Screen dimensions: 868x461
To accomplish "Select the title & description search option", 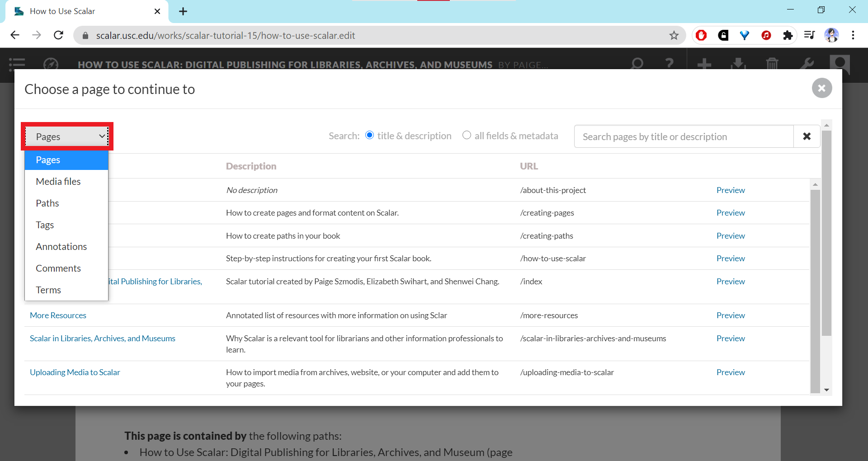I will 370,135.
